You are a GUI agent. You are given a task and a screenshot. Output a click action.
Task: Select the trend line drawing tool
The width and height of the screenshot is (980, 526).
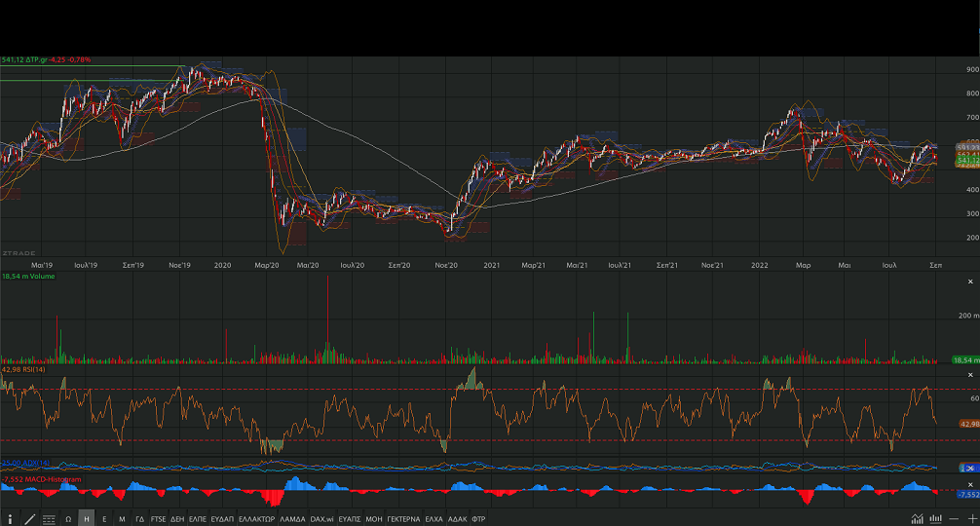click(x=29, y=519)
